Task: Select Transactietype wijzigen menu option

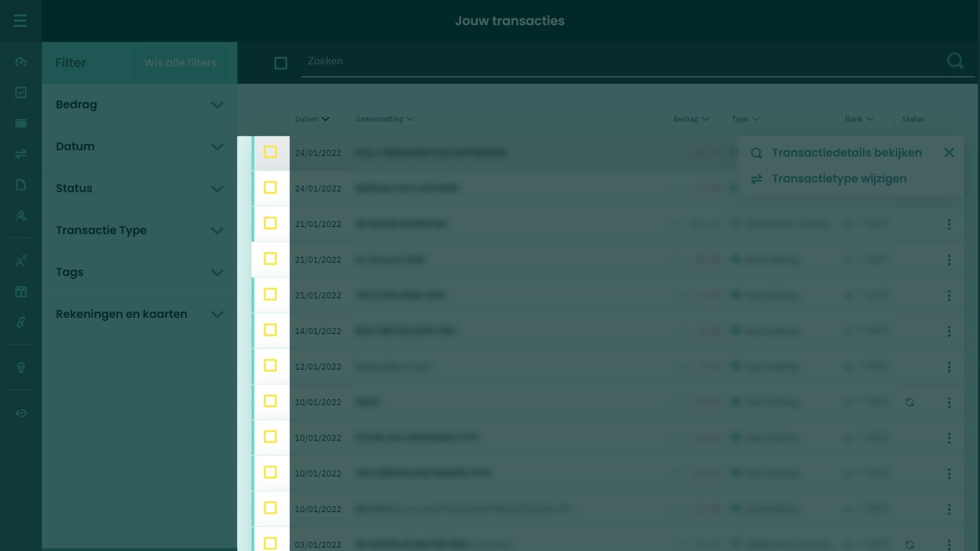Action: 839,179
